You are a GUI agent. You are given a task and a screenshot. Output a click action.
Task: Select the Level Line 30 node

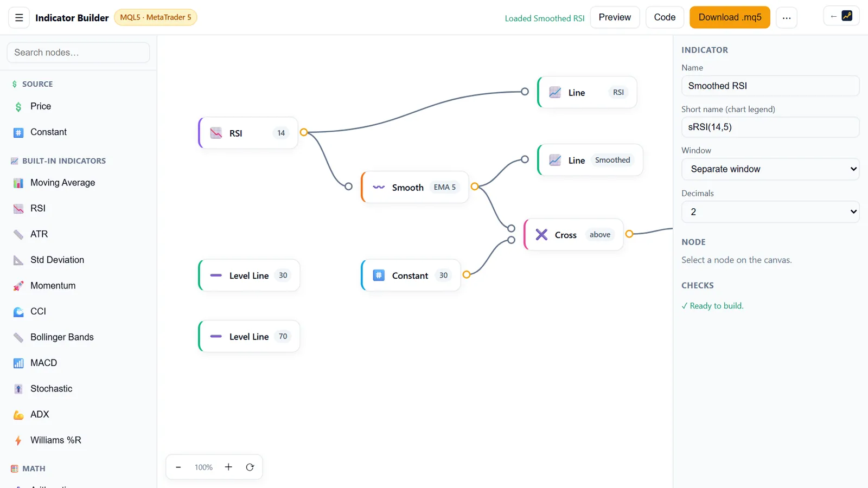point(250,275)
